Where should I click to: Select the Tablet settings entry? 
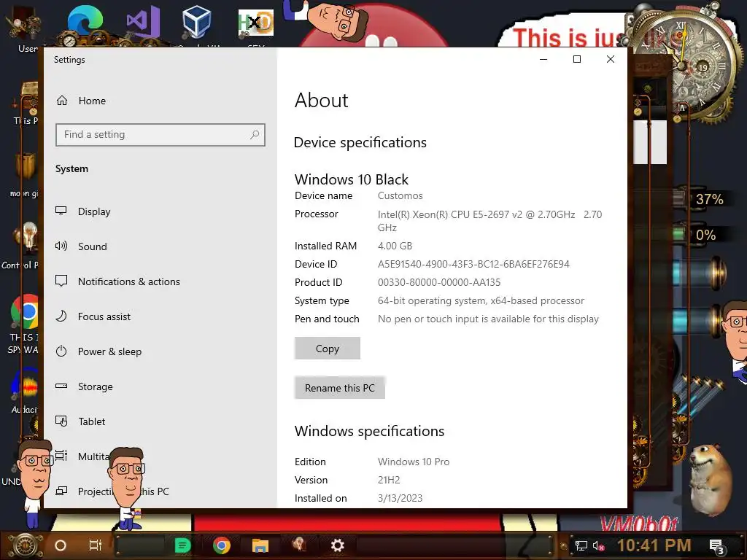[91, 421]
